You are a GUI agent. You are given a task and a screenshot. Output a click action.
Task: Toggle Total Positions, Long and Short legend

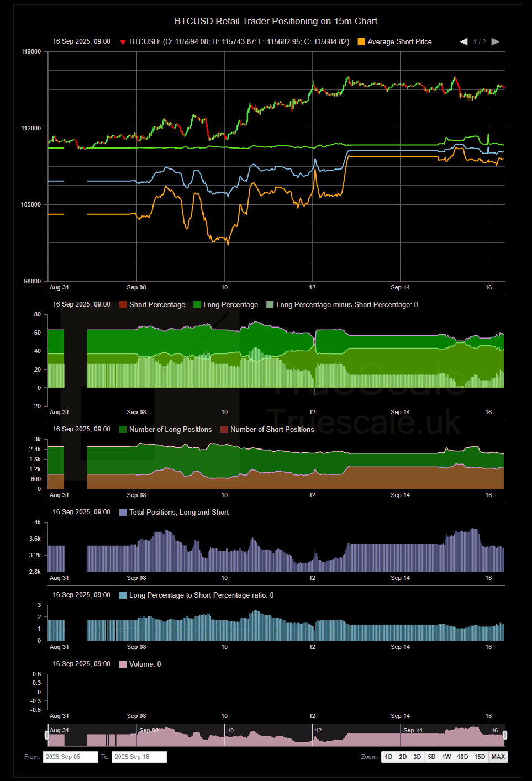point(123,513)
